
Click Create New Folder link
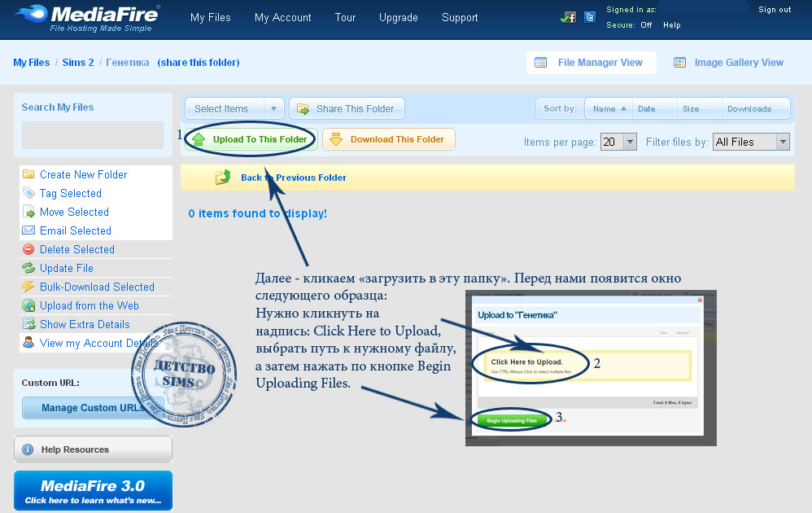point(83,174)
